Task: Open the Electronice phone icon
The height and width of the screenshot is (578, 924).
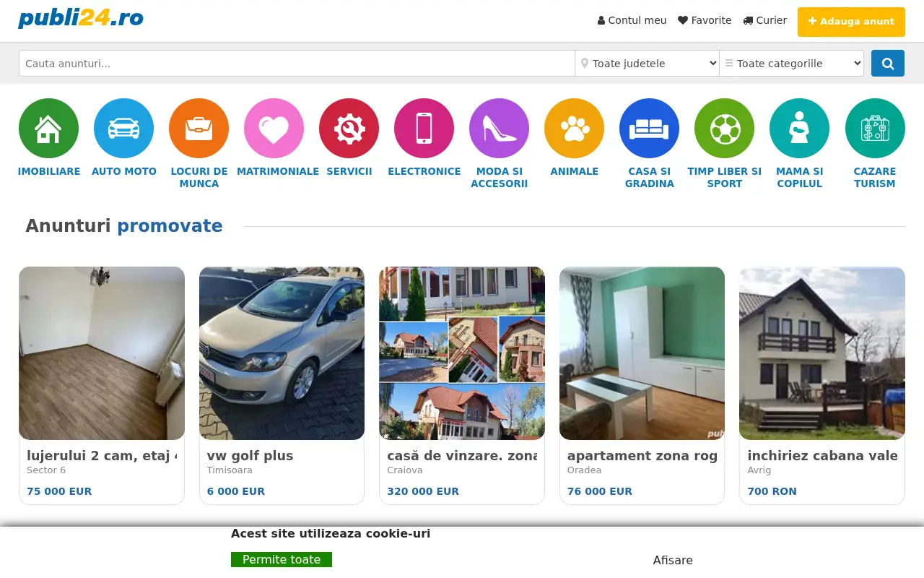Action: tap(424, 129)
